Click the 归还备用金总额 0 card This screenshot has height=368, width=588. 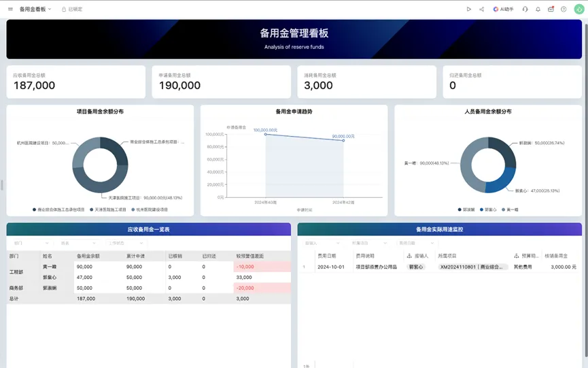tap(513, 82)
